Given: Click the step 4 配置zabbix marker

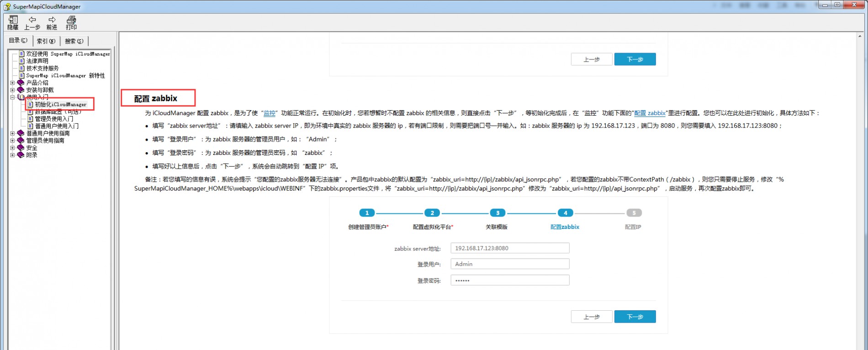Looking at the screenshot, I should [x=565, y=213].
